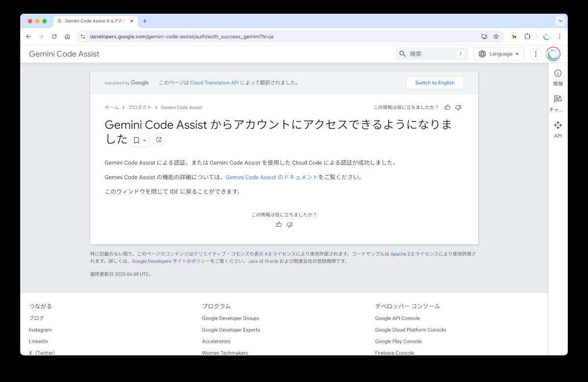
Task: Go to プロダクト breadcrumb
Action: click(140, 107)
